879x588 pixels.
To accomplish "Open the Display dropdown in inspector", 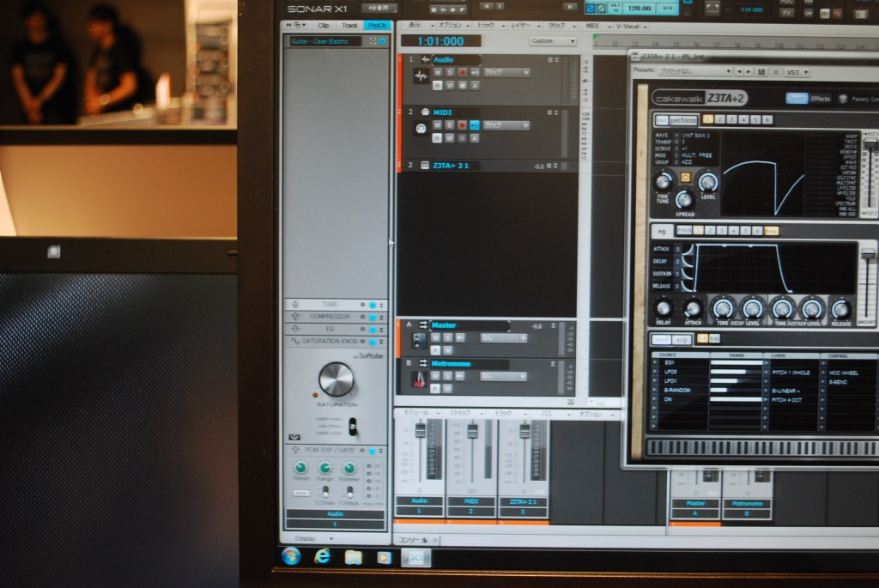I will 314,539.
